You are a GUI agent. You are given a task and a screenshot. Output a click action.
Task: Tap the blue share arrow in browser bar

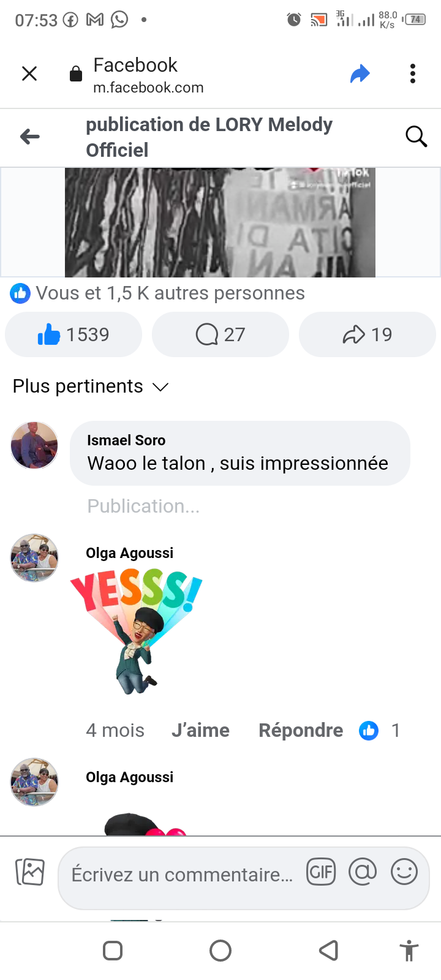(x=360, y=74)
